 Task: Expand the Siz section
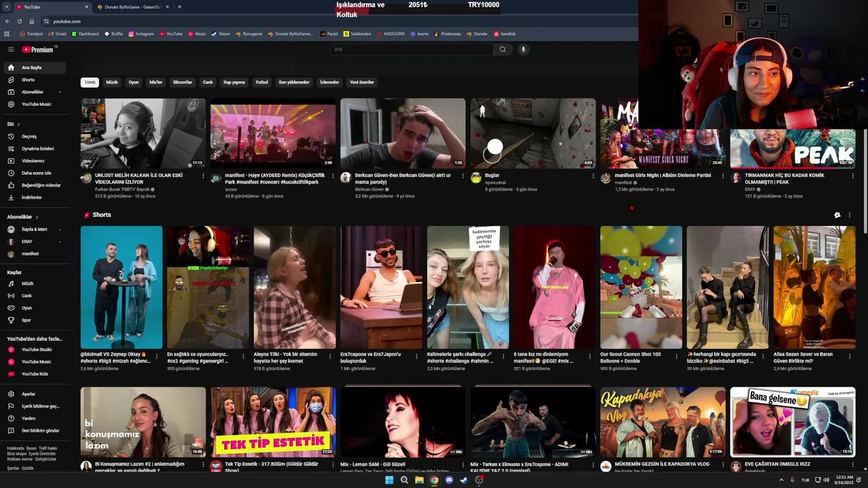point(14,124)
